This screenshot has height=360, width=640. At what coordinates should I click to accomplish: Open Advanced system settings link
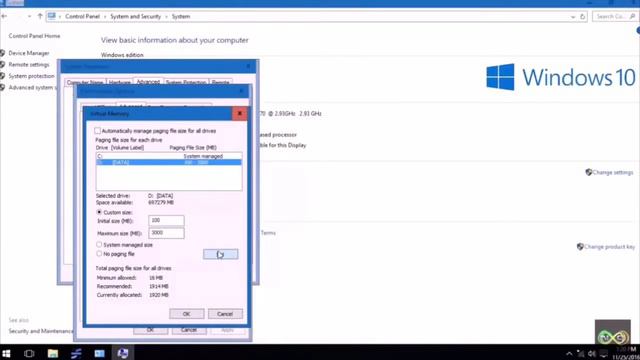click(x=33, y=87)
